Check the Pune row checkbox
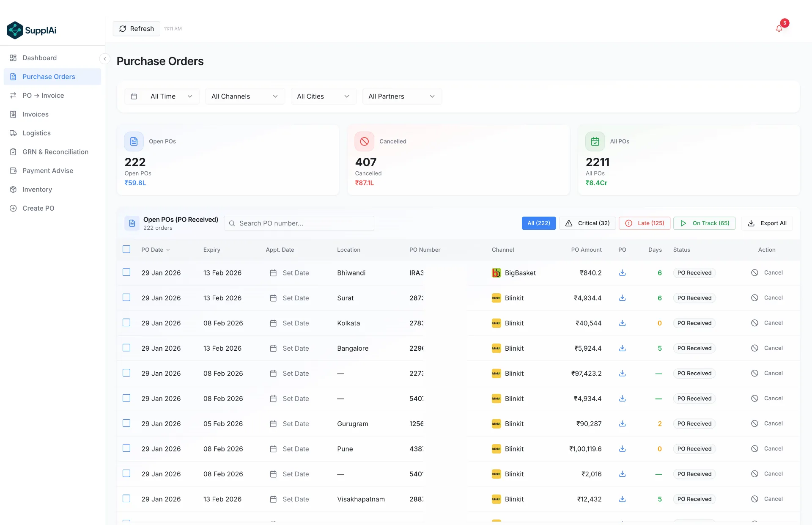The image size is (812, 525). 126,448
